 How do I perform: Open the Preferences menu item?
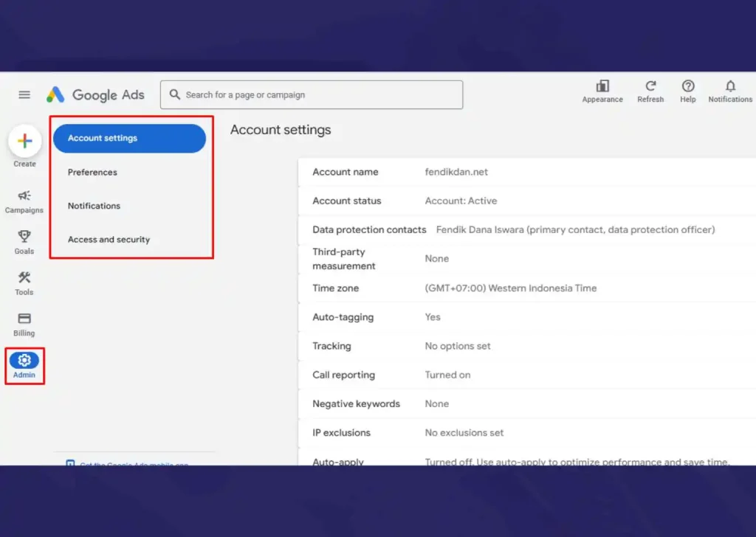point(92,173)
